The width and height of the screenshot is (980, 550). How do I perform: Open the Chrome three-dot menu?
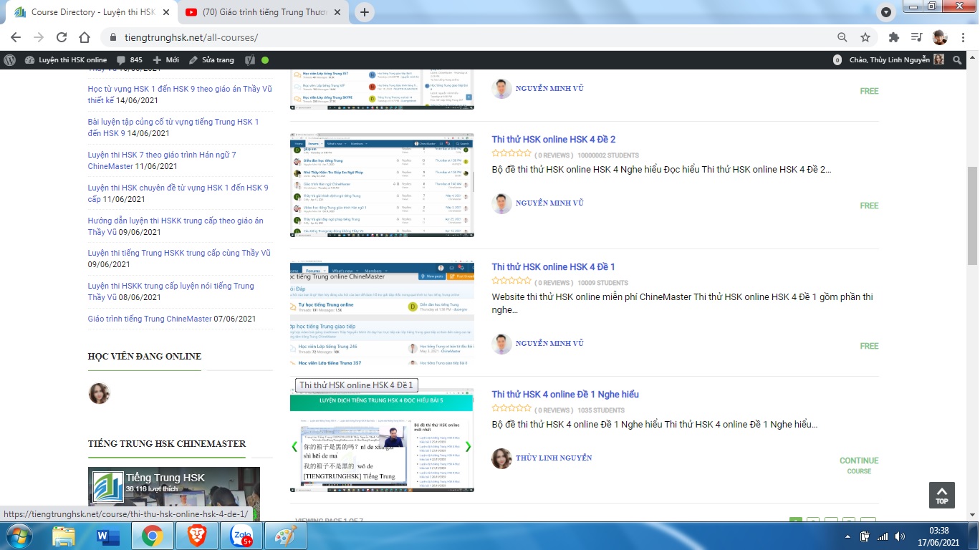pyautogui.click(x=963, y=37)
